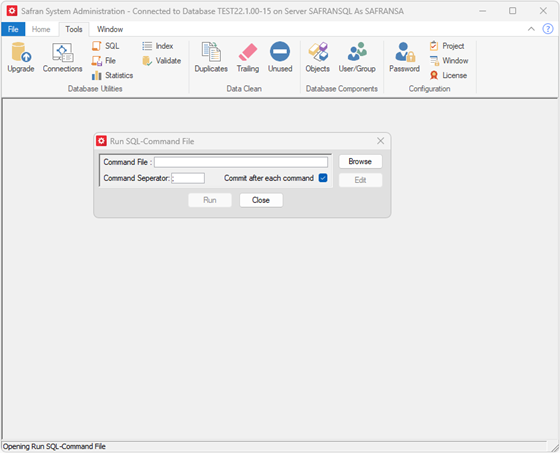The image size is (560, 453).
Task: Launch the SQL utility
Action: pos(106,46)
